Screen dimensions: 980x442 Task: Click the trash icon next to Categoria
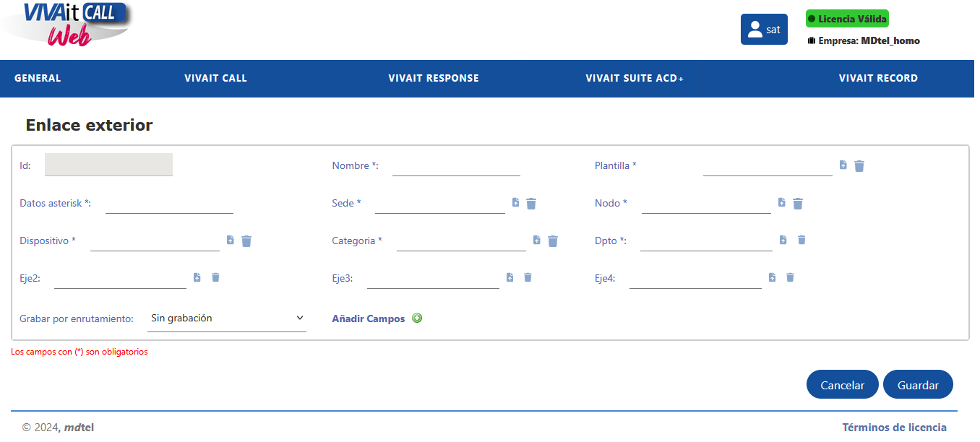coord(553,241)
